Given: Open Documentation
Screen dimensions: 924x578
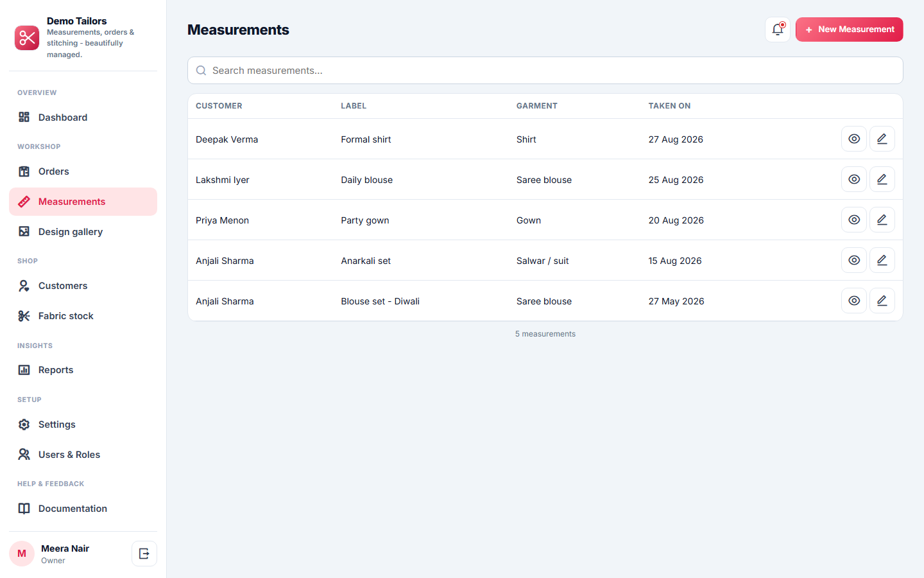Looking at the screenshot, I should [x=83, y=509].
